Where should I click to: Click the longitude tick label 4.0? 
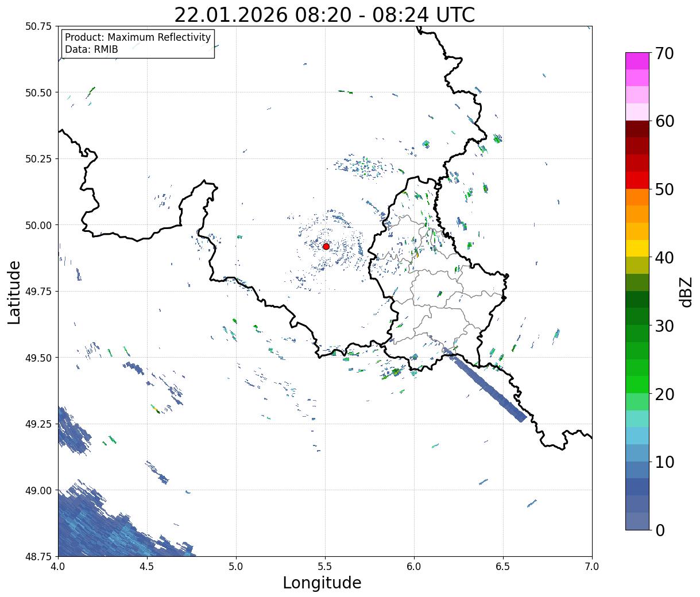58,567
